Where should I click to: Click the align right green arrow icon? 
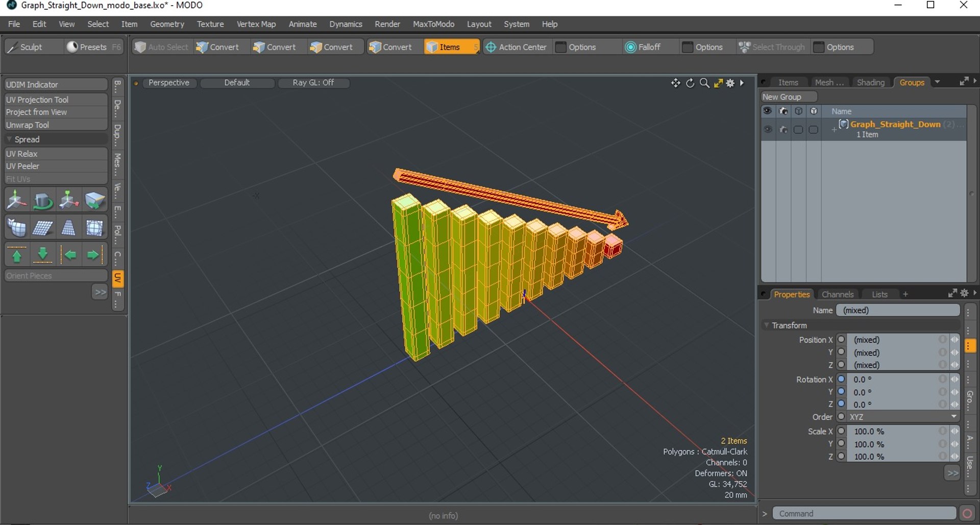pyautogui.click(x=94, y=255)
